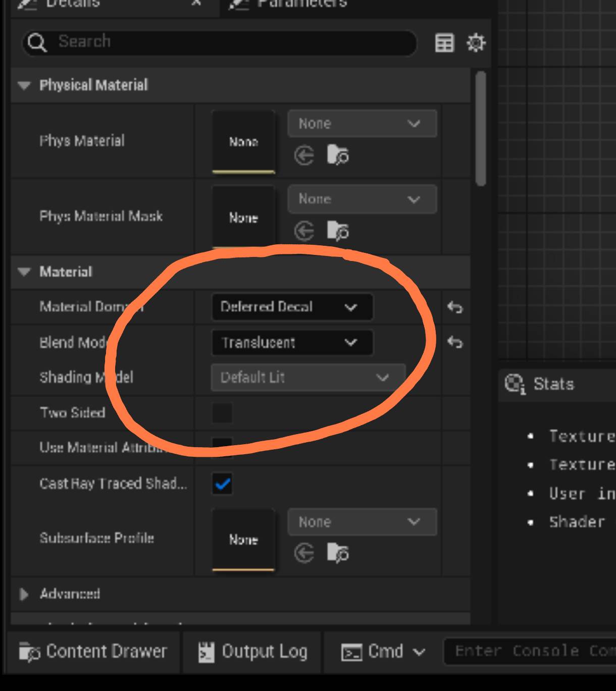Click the Phys Material label
Image resolution: width=616 pixels, height=691 pixels.
click(82, 141)
